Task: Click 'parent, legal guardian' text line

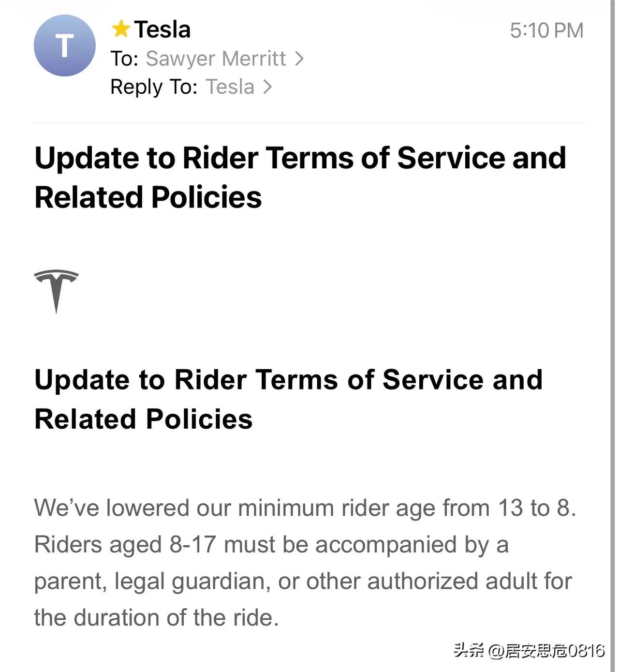Action: point(303,581)
